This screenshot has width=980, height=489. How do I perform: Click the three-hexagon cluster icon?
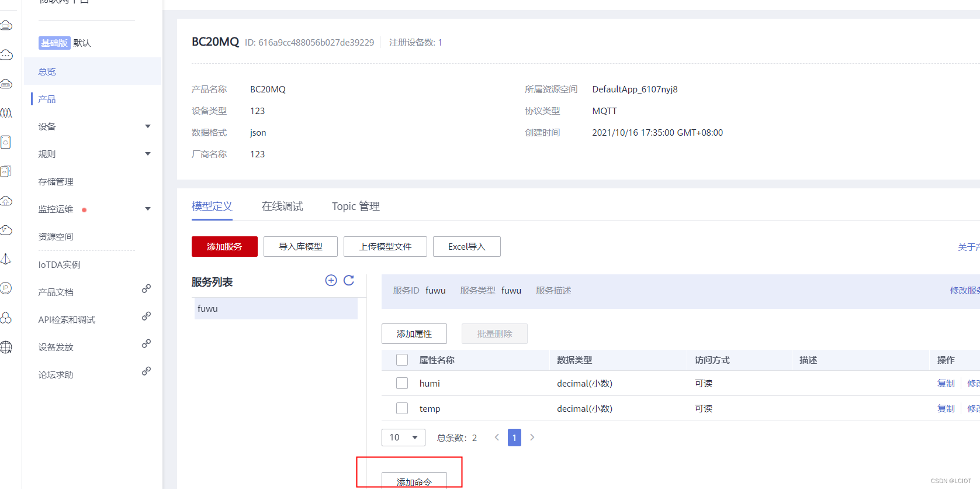click(x=6, y=318)
